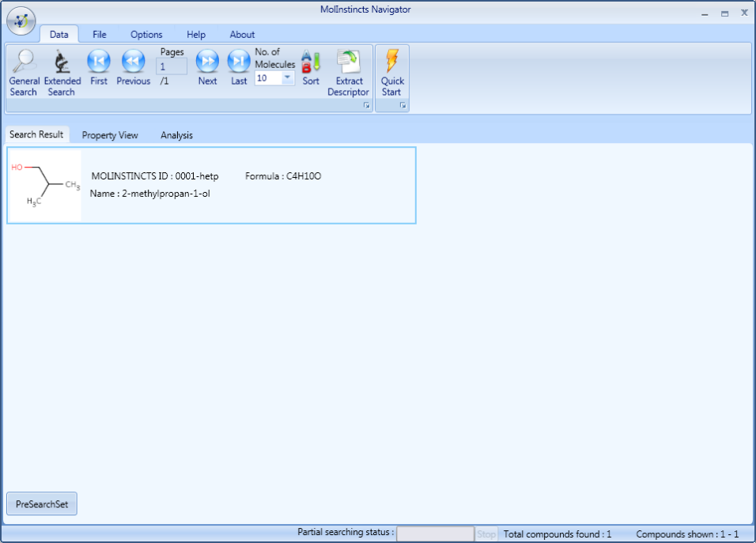Open the File ribbon tab
Viewport: 756px width, 543px height.
point(100,35)
